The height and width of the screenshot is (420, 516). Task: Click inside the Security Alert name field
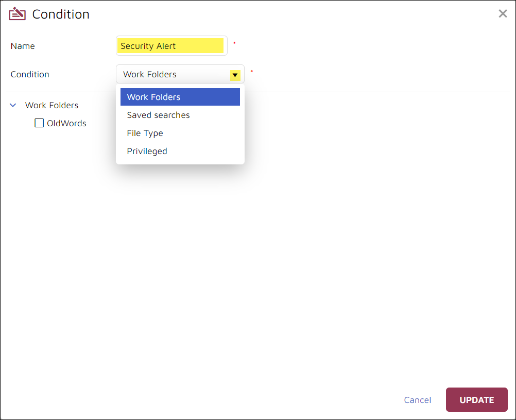pyautogui.click(x=170, y=45)
